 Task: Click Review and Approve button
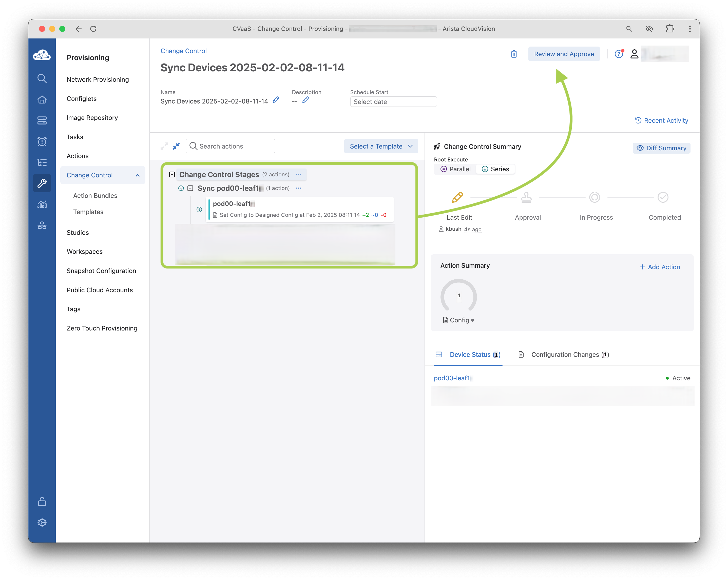pos(564,54)
